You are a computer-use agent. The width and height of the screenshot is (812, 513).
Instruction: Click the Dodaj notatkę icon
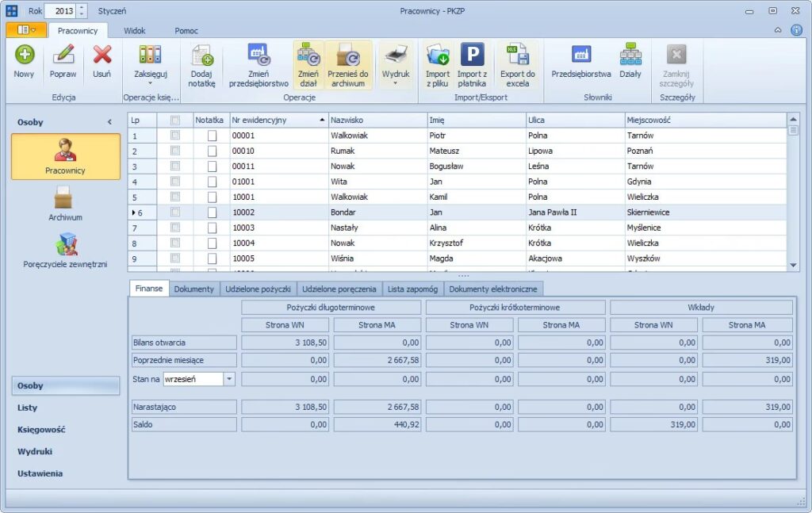coord(202,56)
